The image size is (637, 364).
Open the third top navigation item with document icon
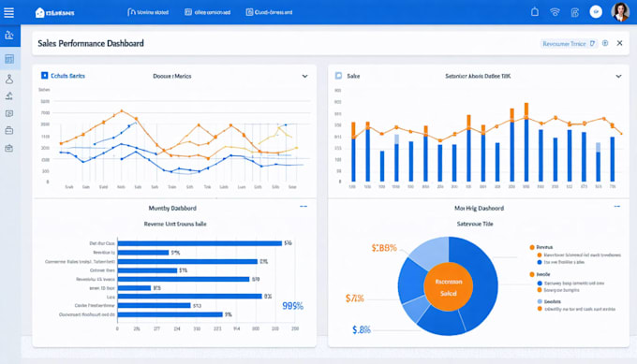pos(269,12)
